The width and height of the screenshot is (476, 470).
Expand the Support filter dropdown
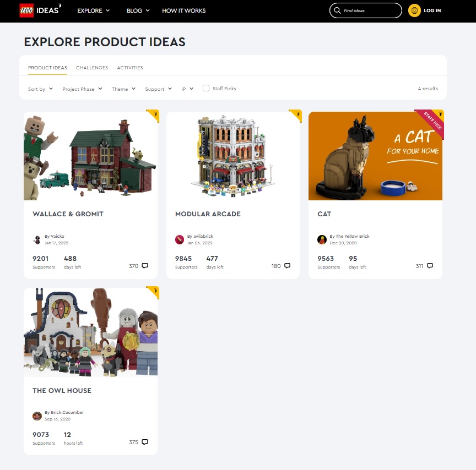click(159, 89)
